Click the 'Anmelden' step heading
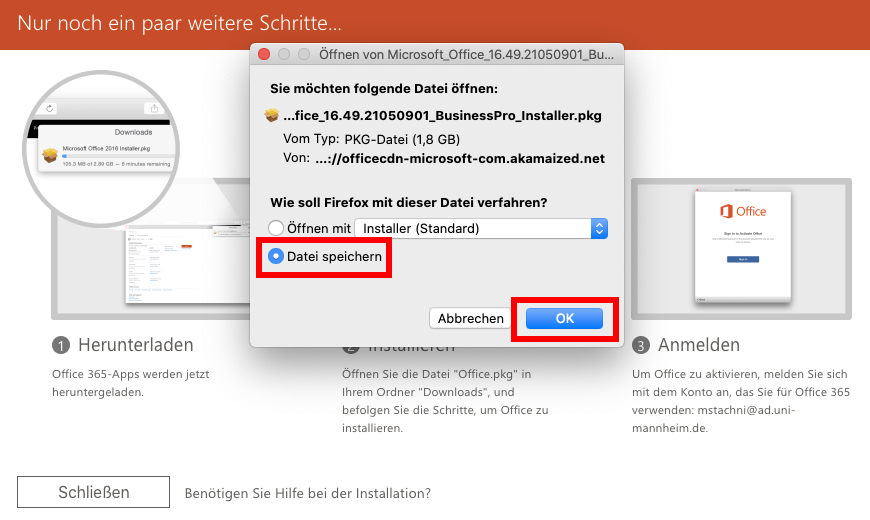 [x=699, y=345]
